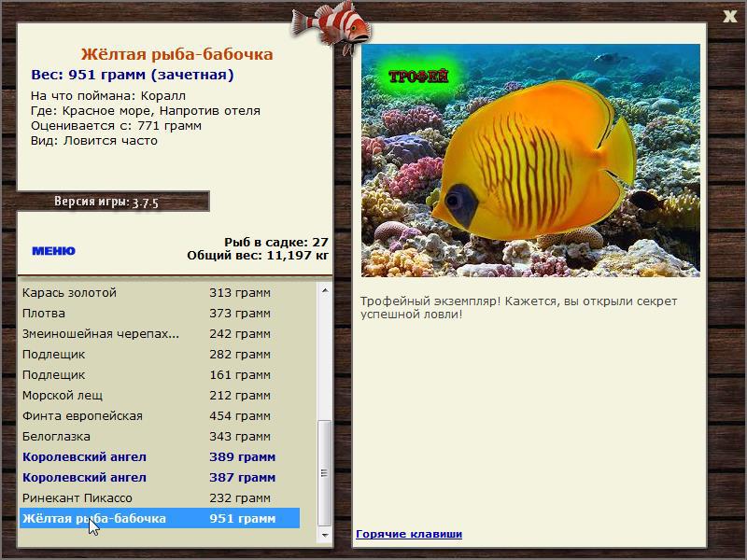Click the Вес: 951 грамм (зачетная) text
This screenshot has width=747, height=560.
point(133,75)
